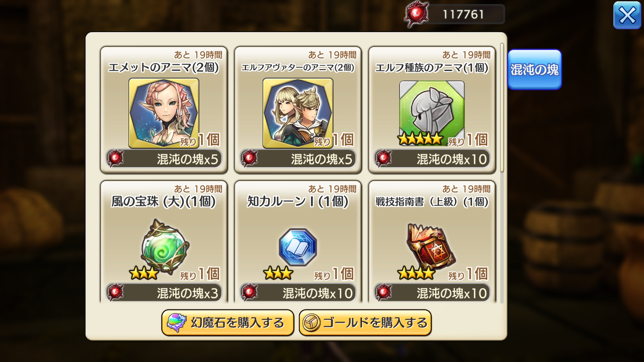The image size is (644, 362).
Task: Select the red 戦技指南書 (上級) book icon
Action: pos(431,246)
